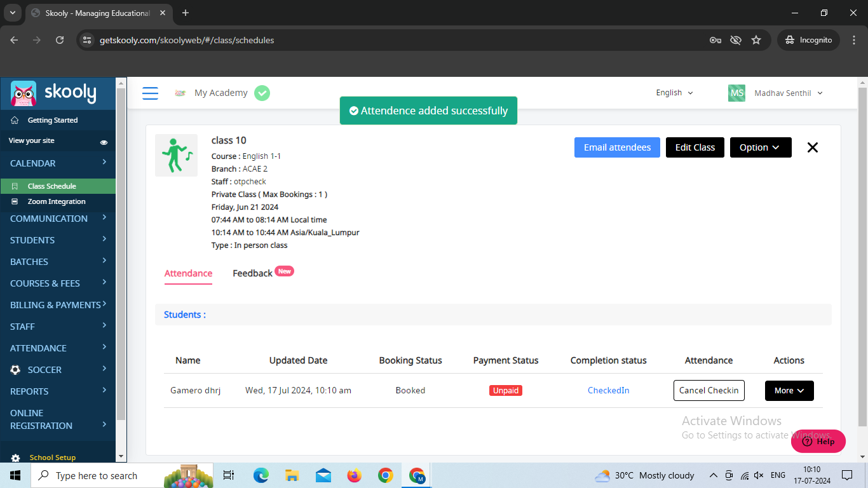Click the password key icon in address bar

715,40
